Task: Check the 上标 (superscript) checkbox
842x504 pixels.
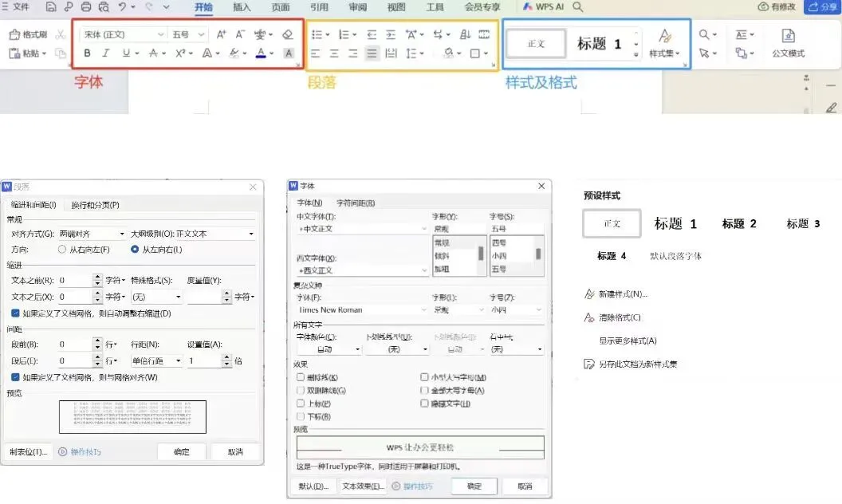Action: (x=300, y=404)
